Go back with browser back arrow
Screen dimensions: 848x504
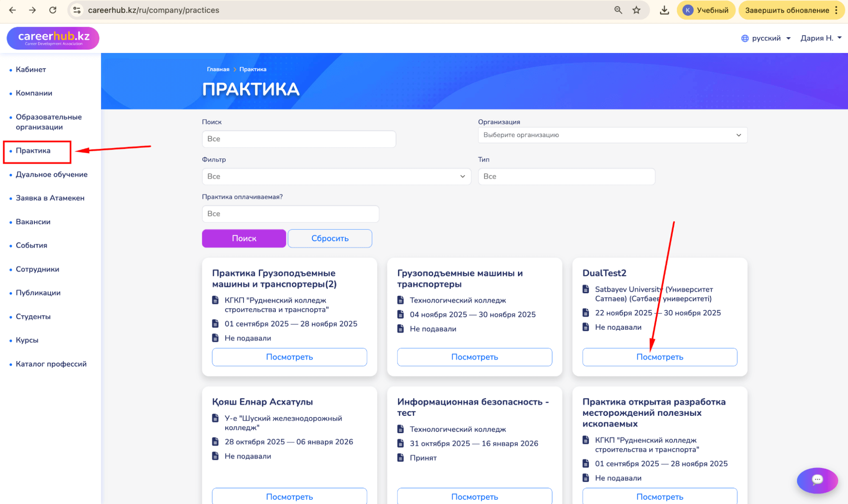(x=12, y=10)
